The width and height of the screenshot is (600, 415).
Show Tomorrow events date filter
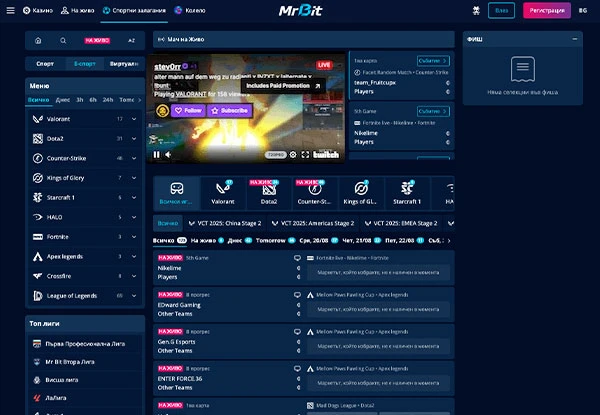(276, 241)
